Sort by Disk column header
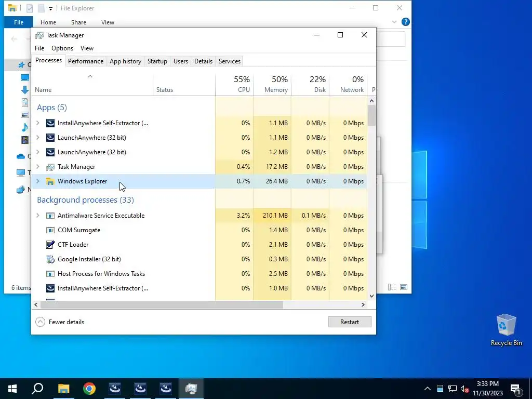532x399 pixels. point(310,85)
